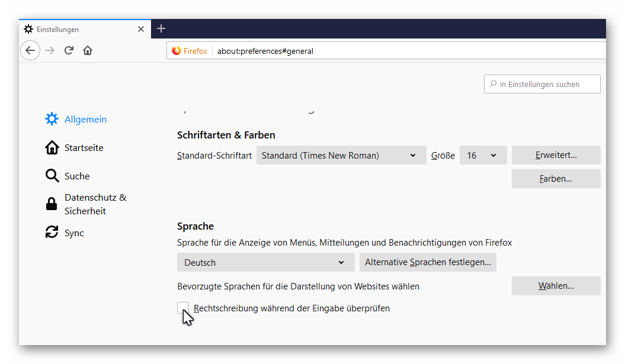Open the Standard-Schriftart font dropdown
Image resolution: width=625 pixels, height=364 pixels.
(341, 155)
